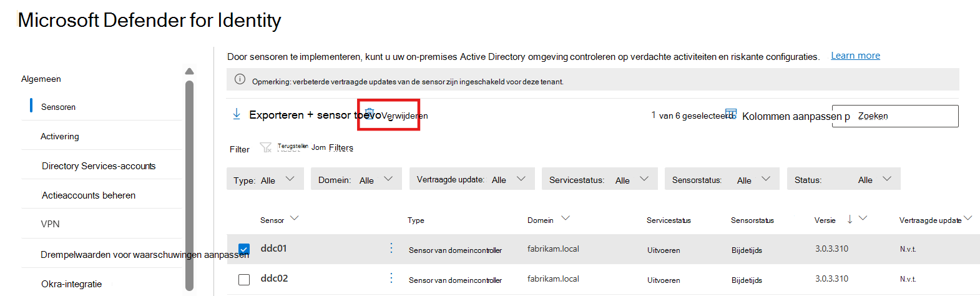The width and height of the screenshot is (980, 296).
Task: Click the ddc01 sensor name
Action: click(x=273, y=248)
